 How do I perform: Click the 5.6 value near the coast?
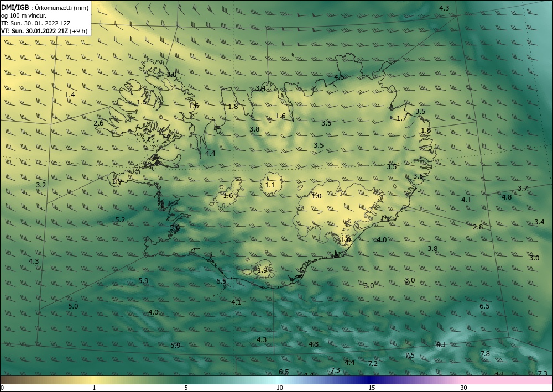pyautogui.click(x=175, y=228)
